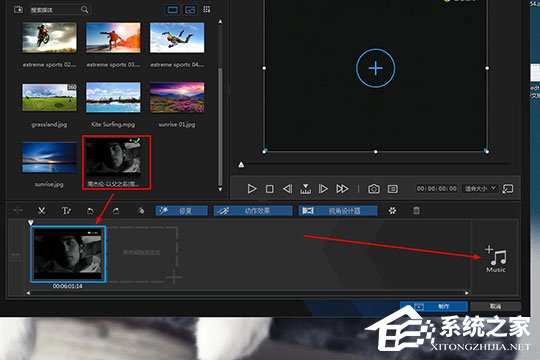Click the flower-shaped effects icon

pyautogui.click(x=392, y=210)
